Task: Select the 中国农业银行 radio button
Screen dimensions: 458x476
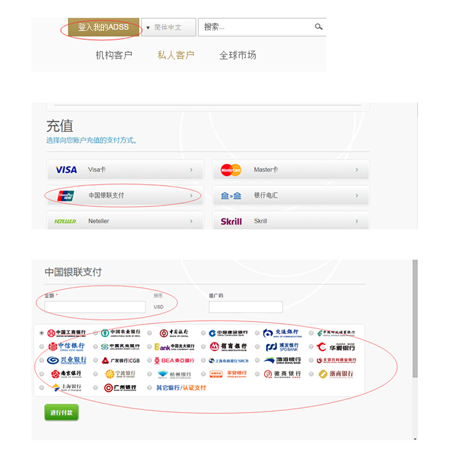Action: [x=95, y=333]
